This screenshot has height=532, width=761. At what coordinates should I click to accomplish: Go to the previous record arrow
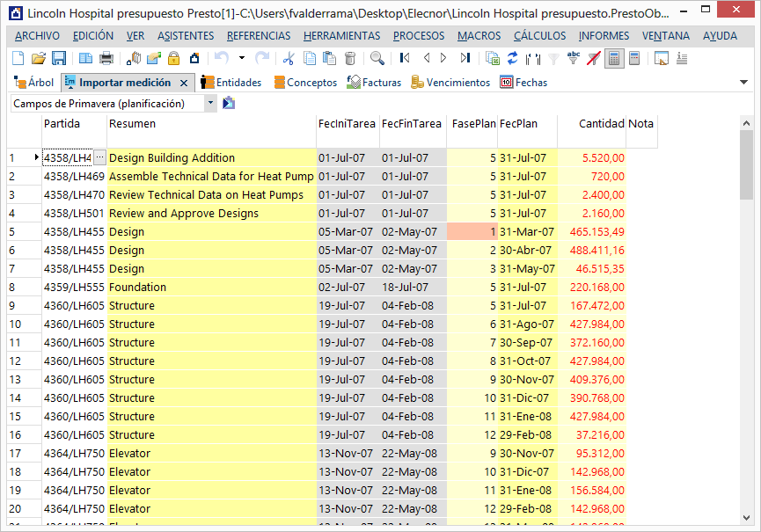[426, 58]
